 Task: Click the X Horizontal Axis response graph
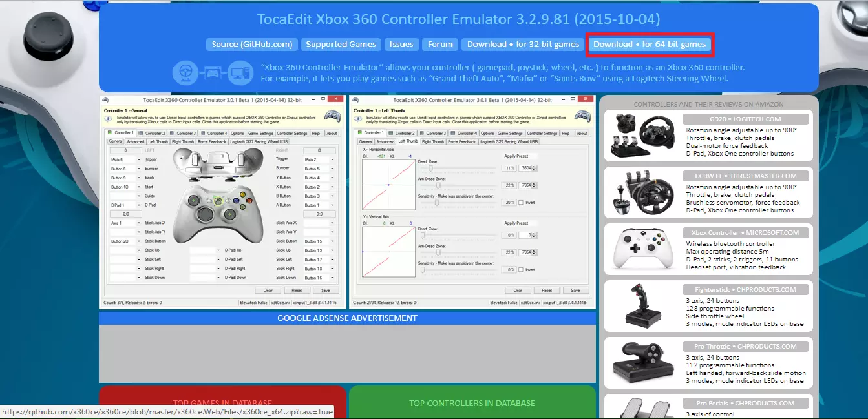390,185
